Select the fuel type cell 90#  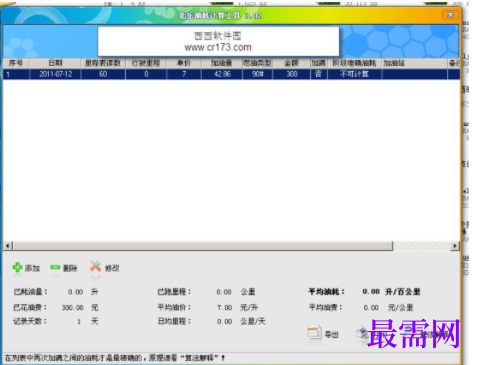tap(257, 74)
